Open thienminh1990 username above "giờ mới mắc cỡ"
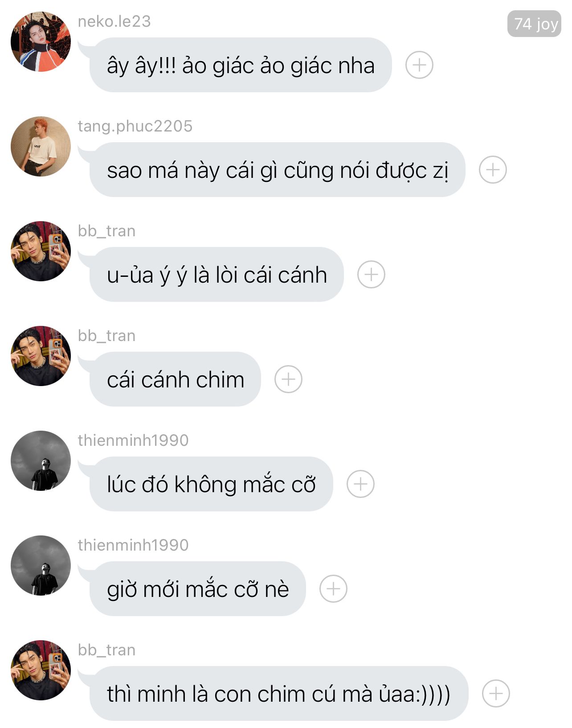The image size is (572, 728). click(133, 545)
